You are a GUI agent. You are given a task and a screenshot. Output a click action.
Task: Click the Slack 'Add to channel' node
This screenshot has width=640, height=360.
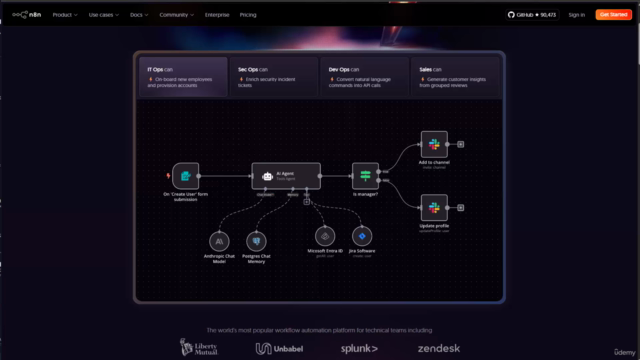[x=434, y=144]
